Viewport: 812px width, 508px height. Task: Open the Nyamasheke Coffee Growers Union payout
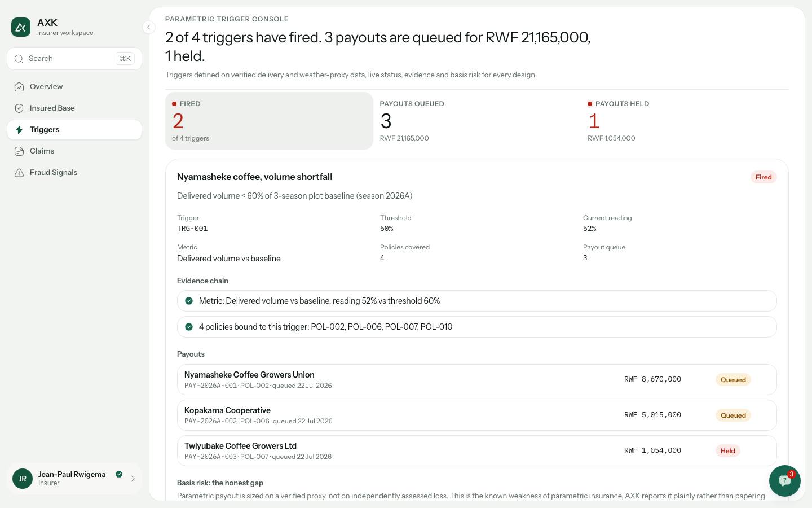click(x=477, y=380)
